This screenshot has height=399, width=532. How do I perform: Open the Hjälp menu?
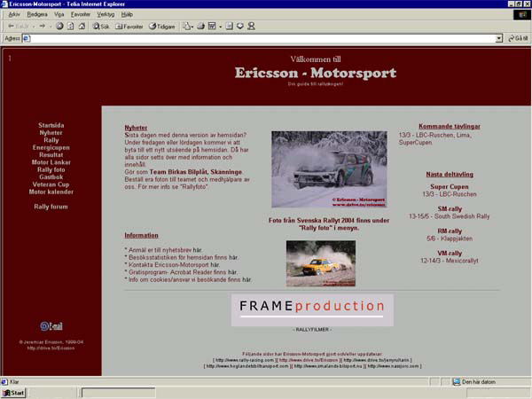(x=127, y=14)
